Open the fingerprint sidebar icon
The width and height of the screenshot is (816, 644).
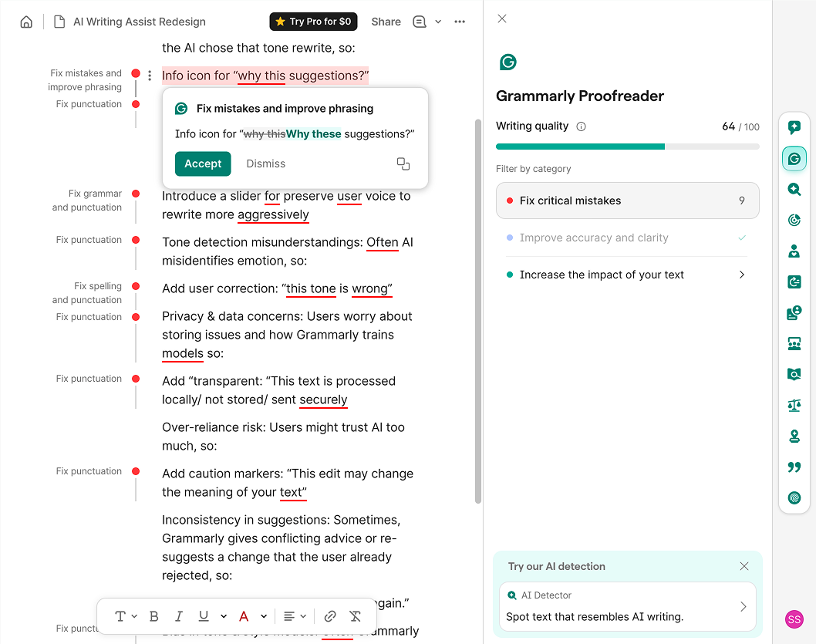(794, 497)
